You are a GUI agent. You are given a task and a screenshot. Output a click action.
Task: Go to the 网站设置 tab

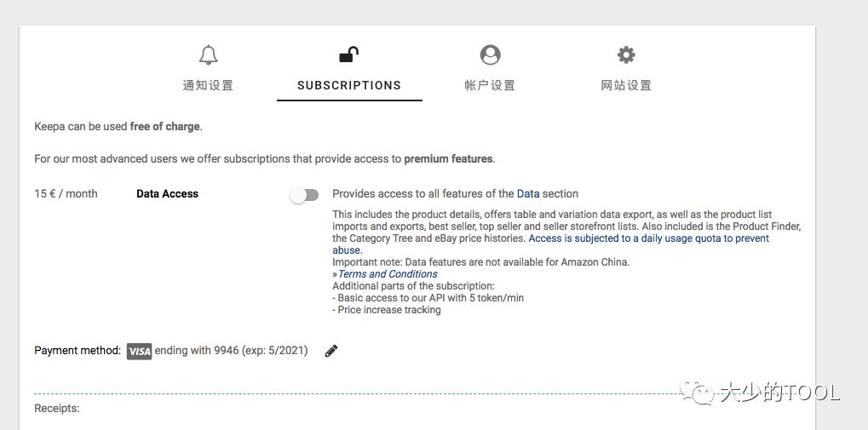click(x=626, y=85)
